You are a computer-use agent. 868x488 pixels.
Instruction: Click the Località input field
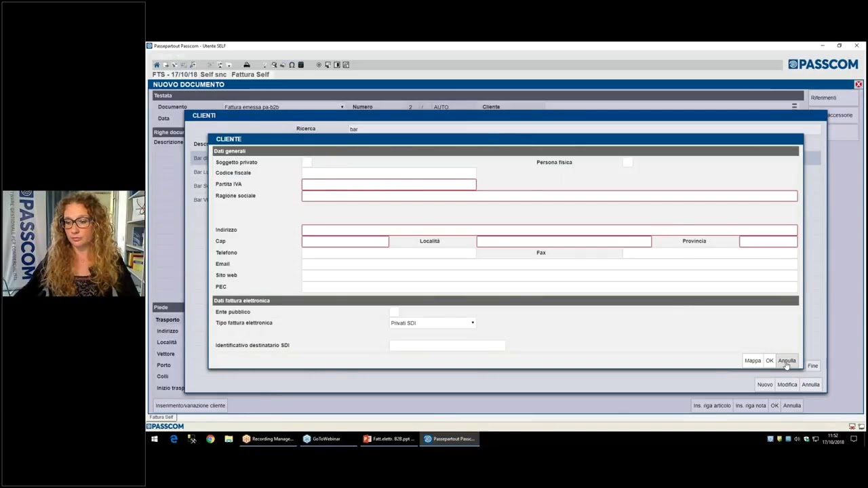pyautogui.click(x=564, y=241)
